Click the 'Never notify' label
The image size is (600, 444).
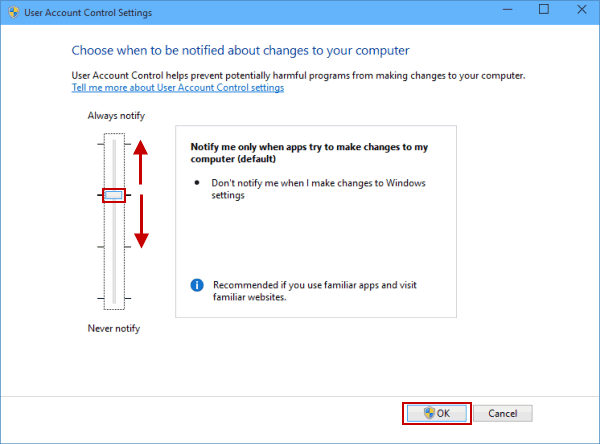[x=114, y=328]
